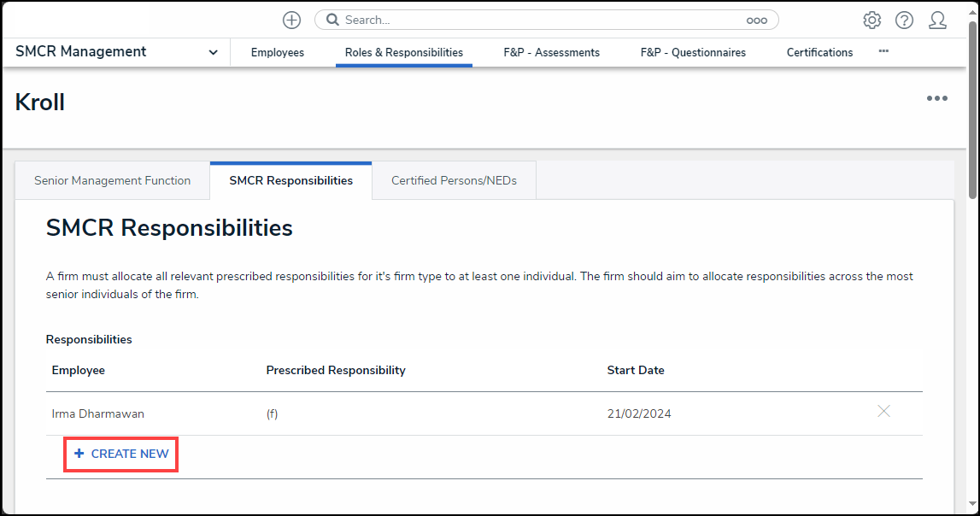The height and width of the screenshot is (516, 980).
Task: Remove Irma Dharmawan row with X icon
Action: click(883, 412)
